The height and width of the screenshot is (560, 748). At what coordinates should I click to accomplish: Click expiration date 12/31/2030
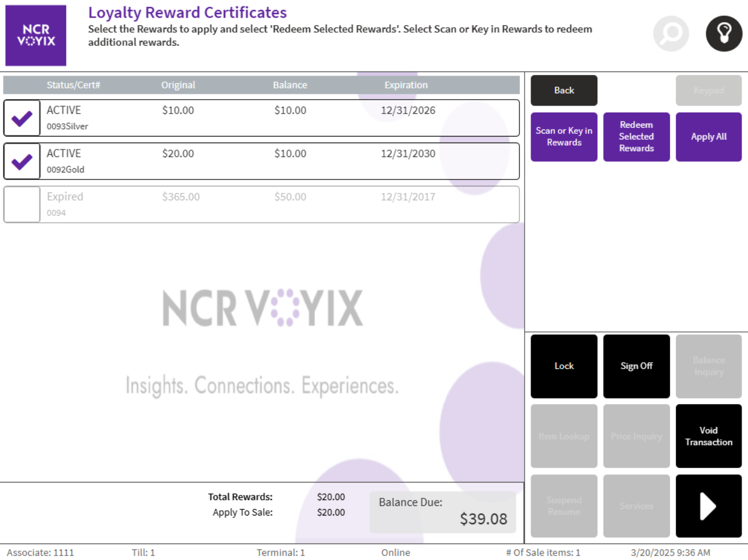[x=408, y=154]
